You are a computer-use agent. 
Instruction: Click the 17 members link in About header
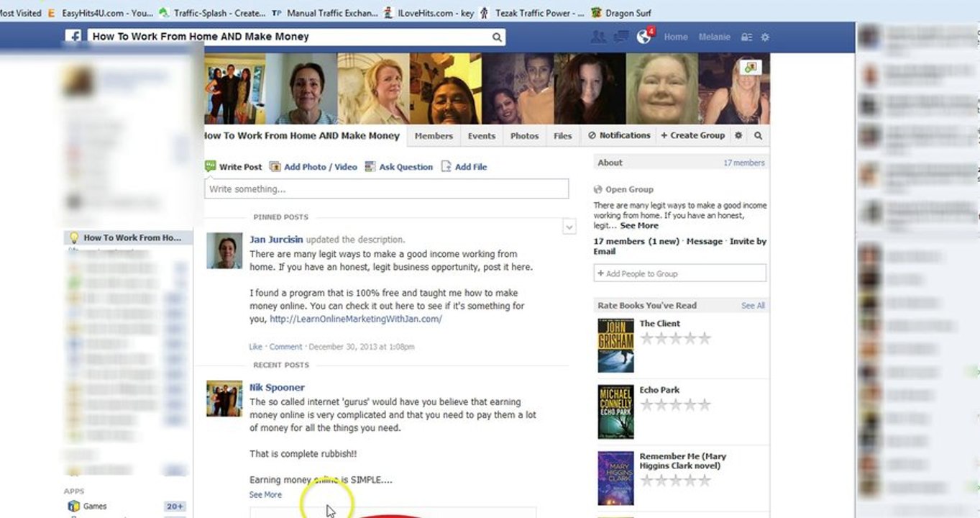pos(744,163)
